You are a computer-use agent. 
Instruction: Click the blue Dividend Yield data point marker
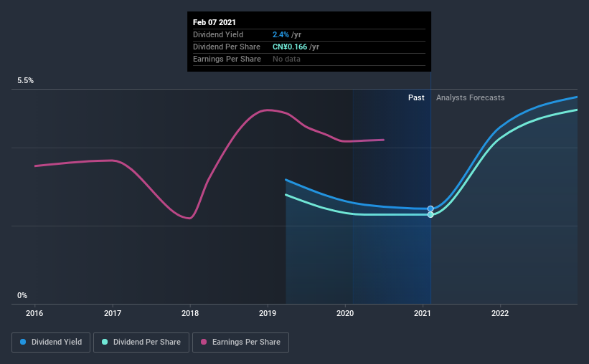430,209
